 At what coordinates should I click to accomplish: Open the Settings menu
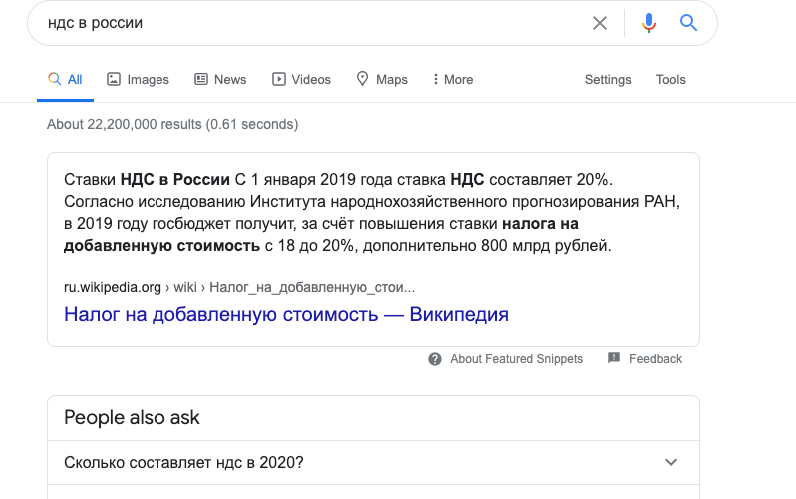point(608,79)
